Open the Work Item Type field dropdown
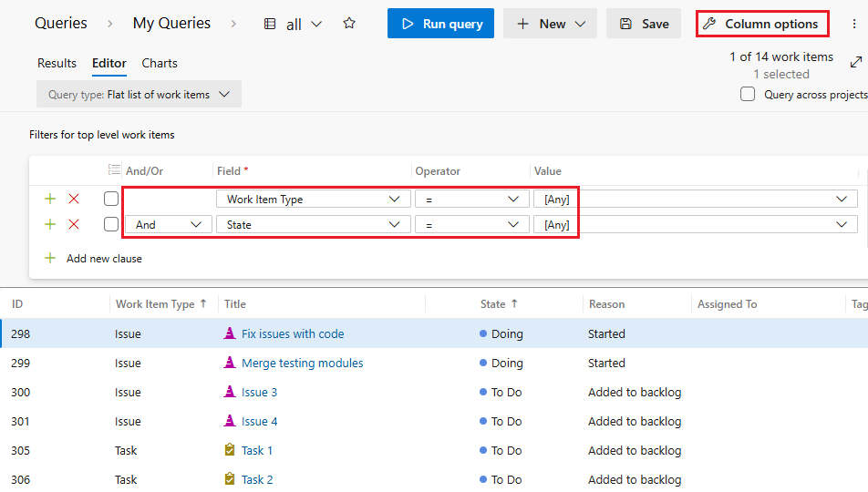The height and width of the screenshot is (492, 868). point(313,199)
